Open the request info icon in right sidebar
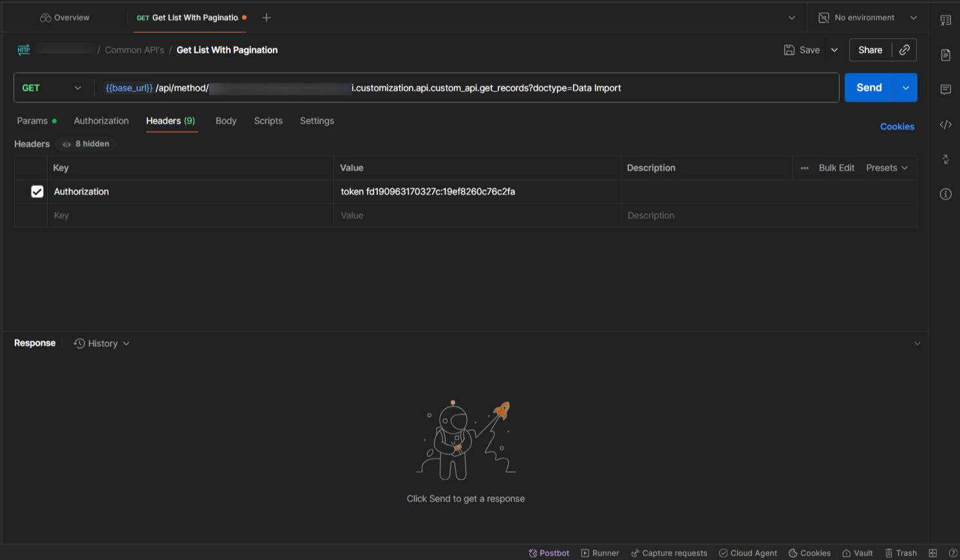The height and width of the screenshot is (560, 960). [x=945, y=194]
